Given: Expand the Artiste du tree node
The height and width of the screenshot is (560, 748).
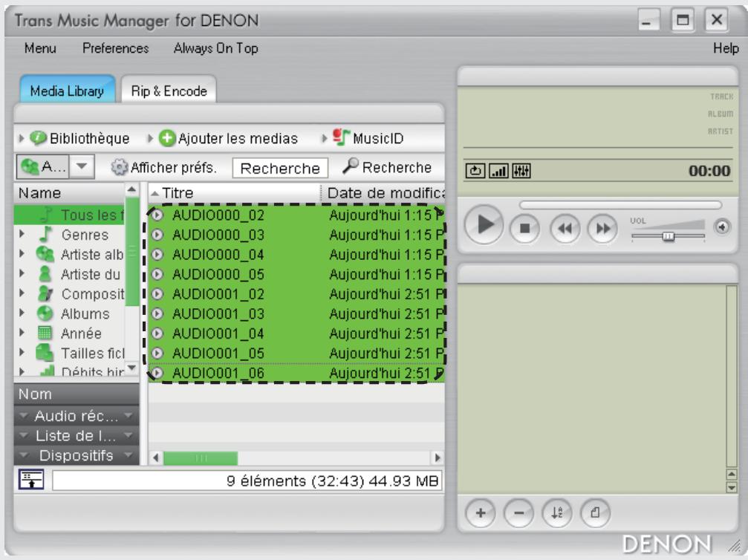Looking at the screenshot, I should click(22, 274).
